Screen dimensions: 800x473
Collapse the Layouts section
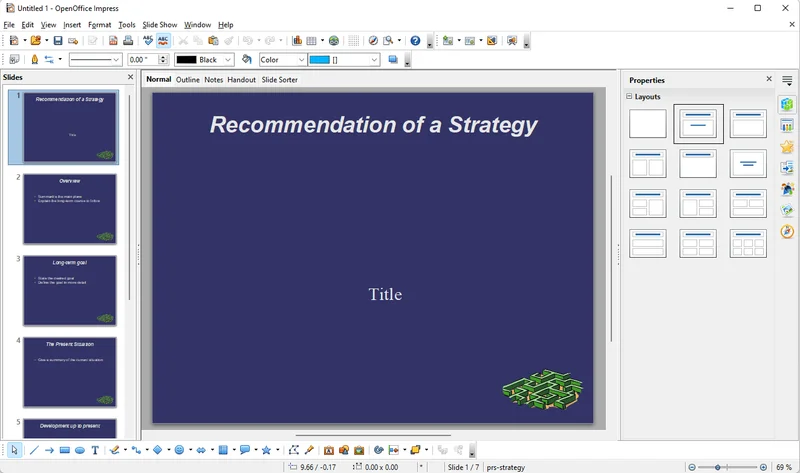click(x=630, y=97)
